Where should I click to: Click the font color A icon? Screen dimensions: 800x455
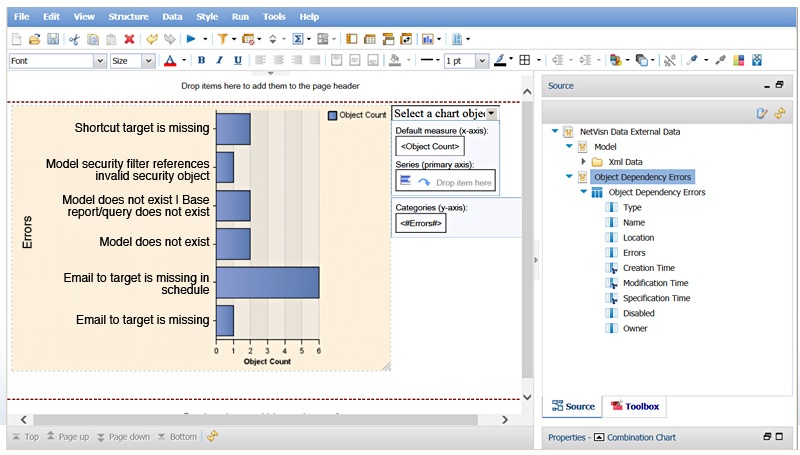170,61
